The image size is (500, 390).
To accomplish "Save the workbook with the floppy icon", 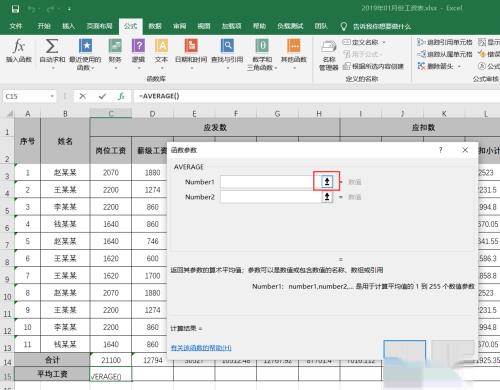I will [15, 9].
